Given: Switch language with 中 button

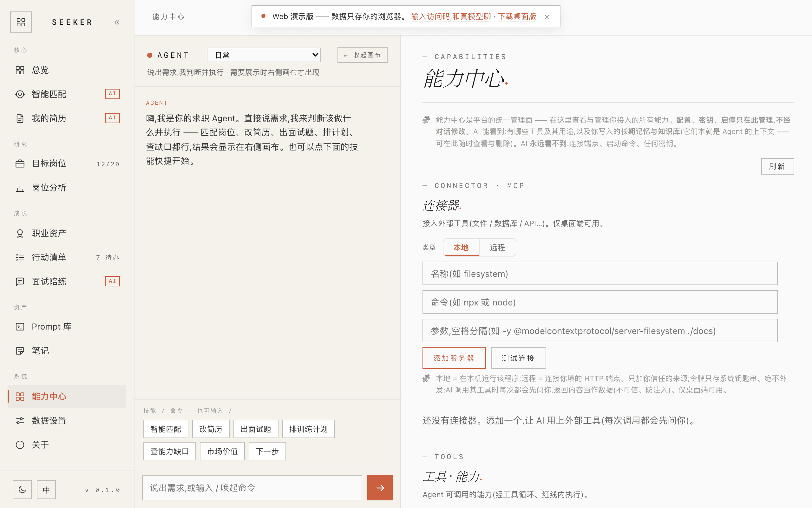Looking at the screenshot, I should [46, 490].
